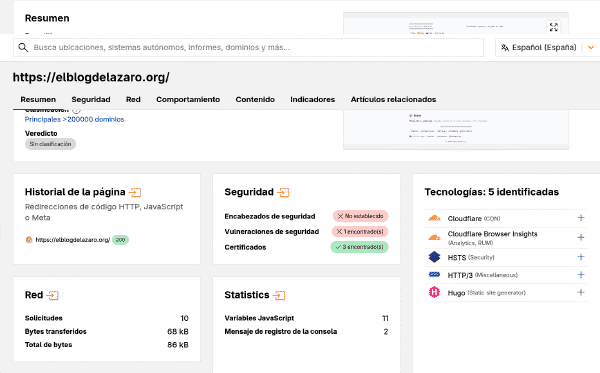Click the https://elblogdelazaro.org/ page title
Image resolution: width=600 pixels, height=373 pixels.
coord(91,77)
